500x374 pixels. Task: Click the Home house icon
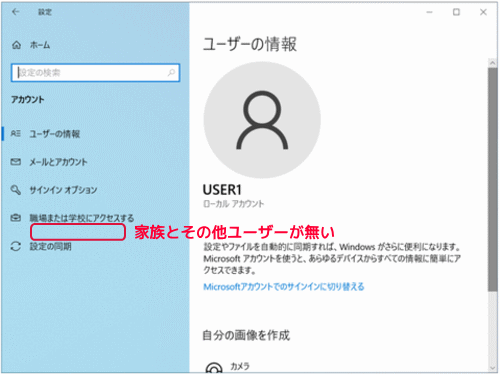tap(16, 45)
